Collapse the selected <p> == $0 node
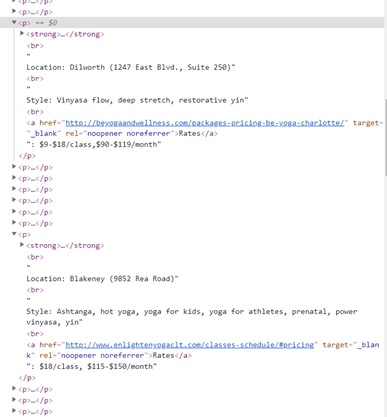Image resolution: width=387 pixels, height=417 pixels. pos(14,22)
